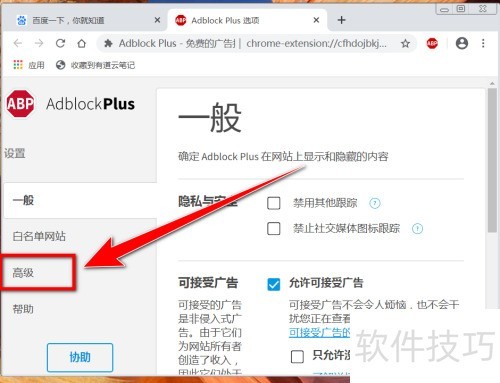Viewport: 500px width, 383px height.
Task: Switch to the Adblock Plus 选项 tab
Action: (x=247, y=21)
